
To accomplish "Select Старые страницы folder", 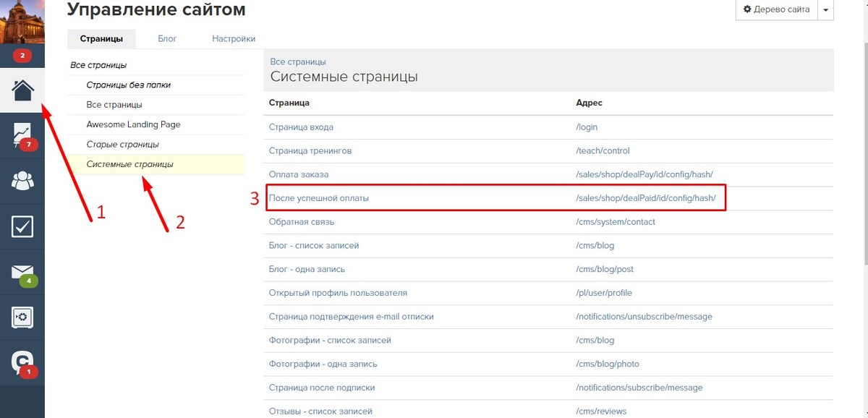I will coord(122,144).
